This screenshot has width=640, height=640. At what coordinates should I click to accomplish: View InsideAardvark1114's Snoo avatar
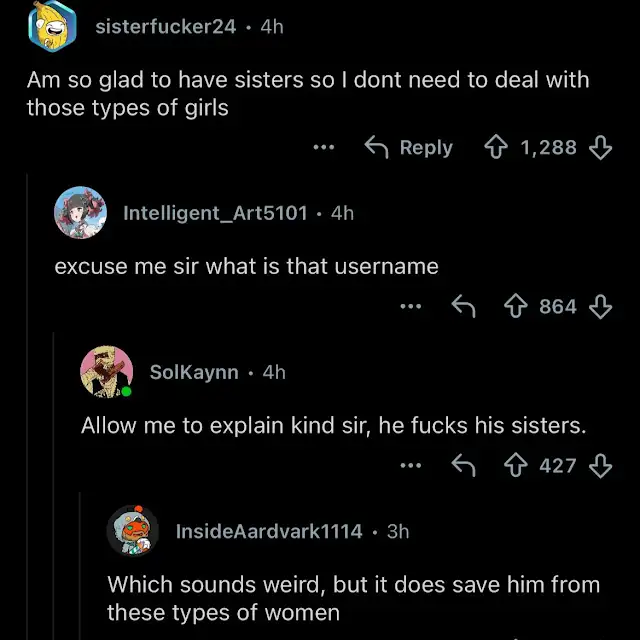point(132,530)
